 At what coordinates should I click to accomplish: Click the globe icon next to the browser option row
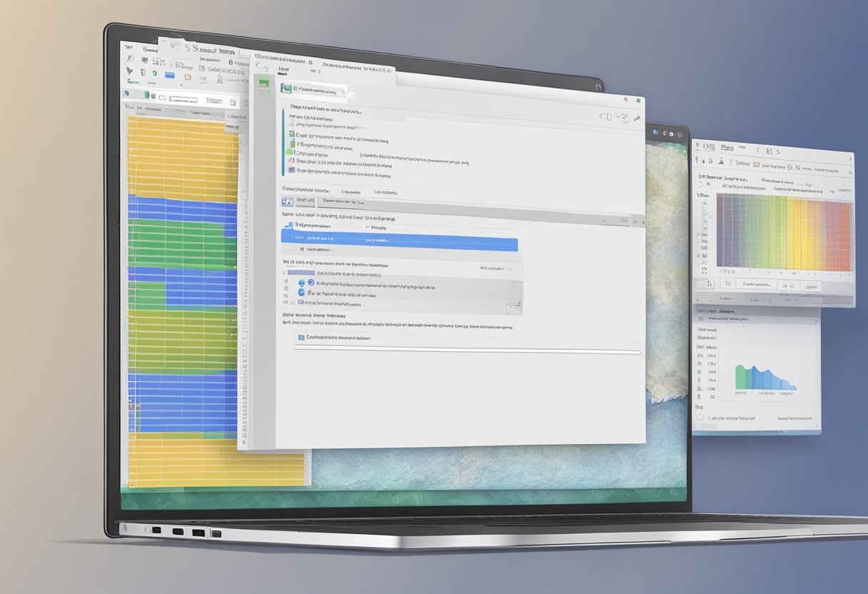pos(311,283)
